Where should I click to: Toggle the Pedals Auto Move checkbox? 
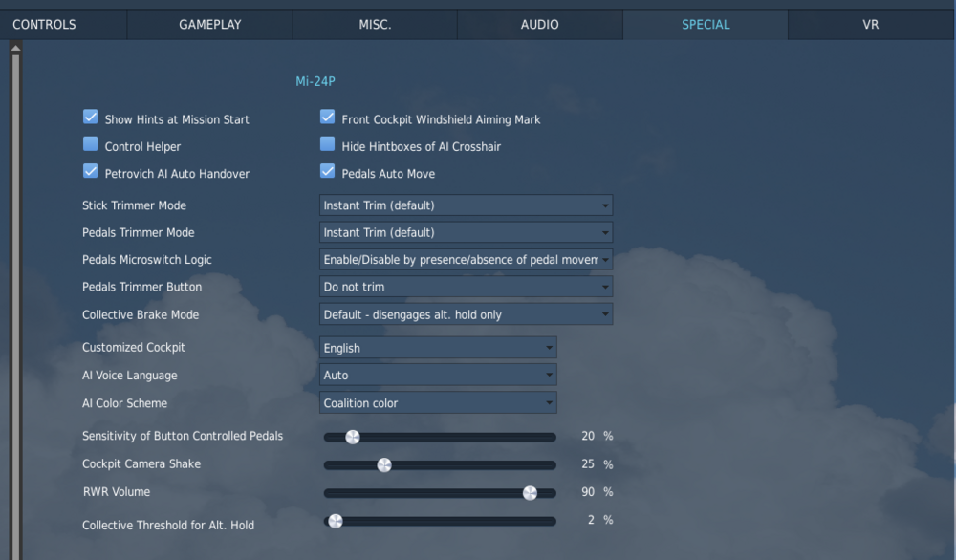pos(327,172)
